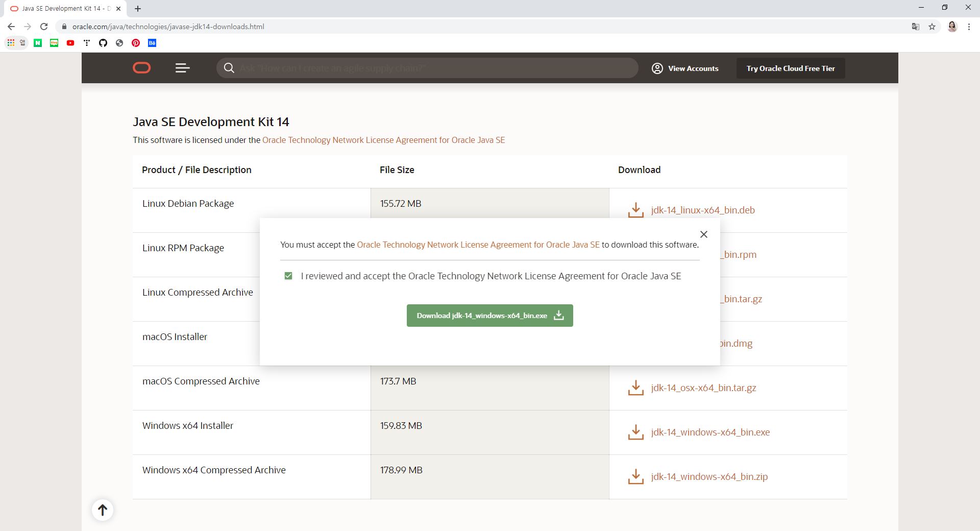Close the license agreement dialog
980x531 pixels.
coord(704,234)
